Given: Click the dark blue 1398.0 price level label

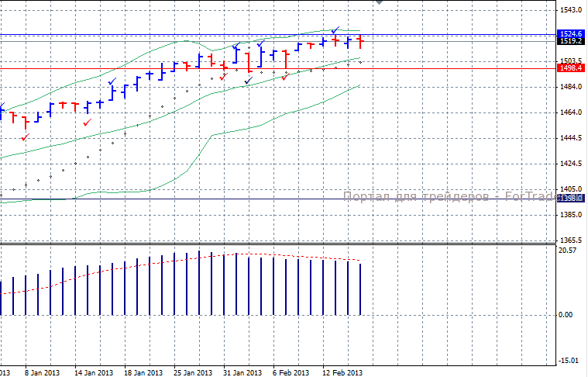Looking at the screenshot, I should [x=571, y=198].
